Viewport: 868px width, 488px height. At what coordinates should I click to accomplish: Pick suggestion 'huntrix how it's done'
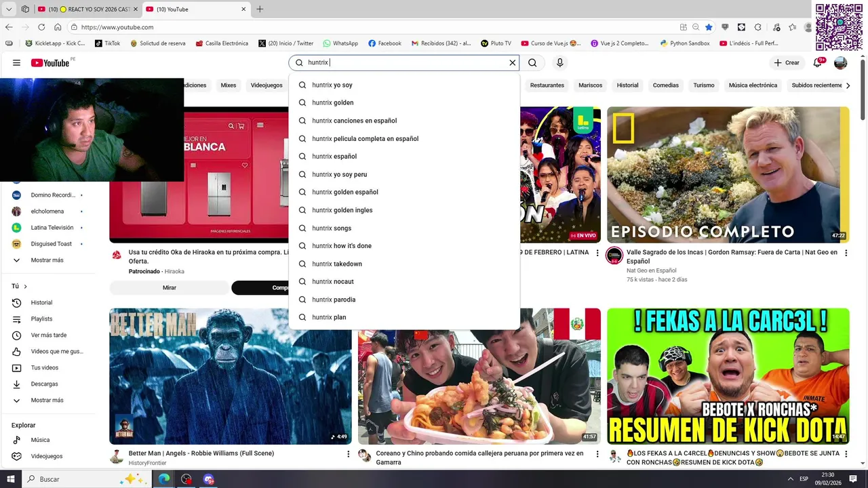pyautogui.click(x=404, y=245)
